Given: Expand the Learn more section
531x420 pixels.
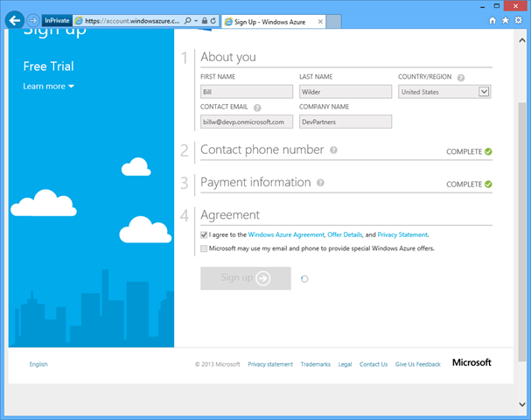Looking at the screenshot, I should coord(49,87).
